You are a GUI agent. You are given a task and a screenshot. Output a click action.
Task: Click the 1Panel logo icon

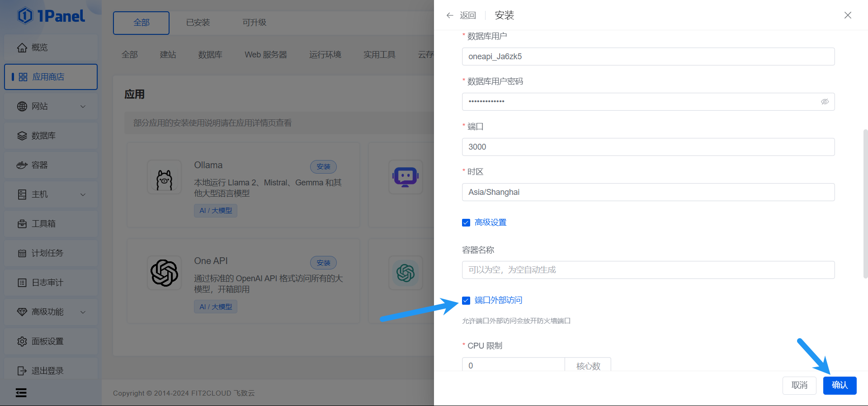point(25,16)
